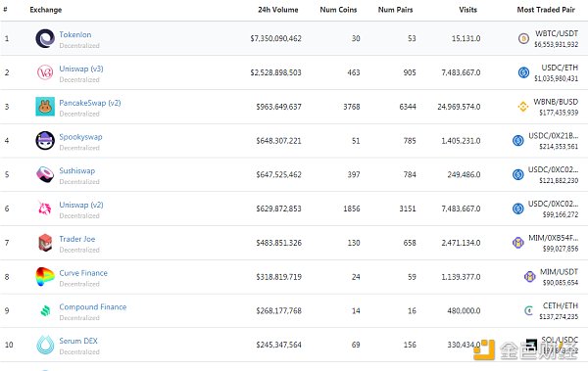Click the Most Traded Pair header
The height and width of the screenshot is (371, 588).
(546, 10)
